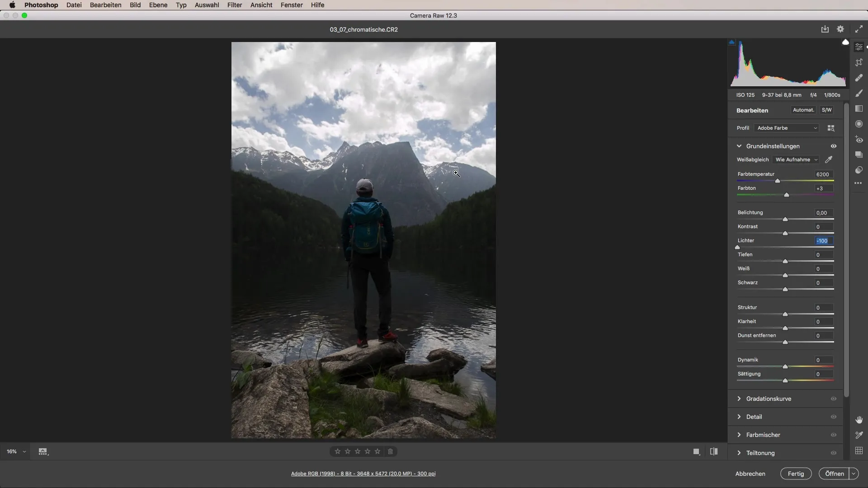Toggle the grid overlay icon
Image resolution: width=868 pixels, height=488 pixels.
click(859, 450)
